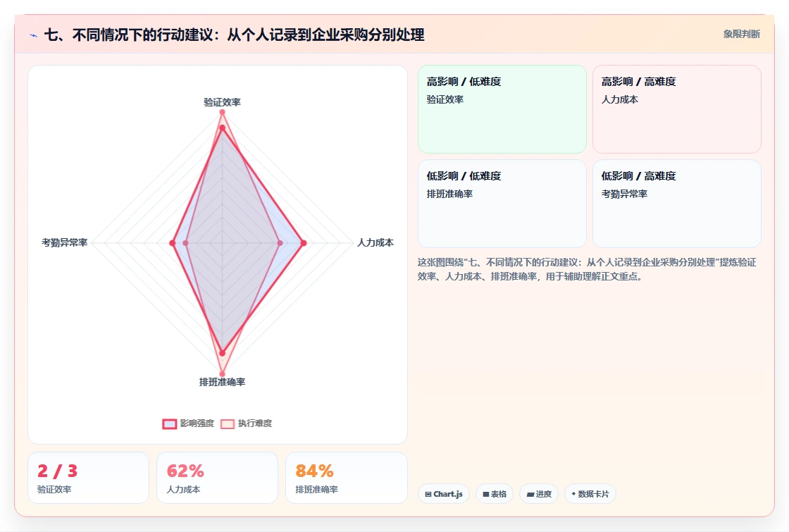Image resolution: width=789 pixels, height=532 pixels.
Task: Click 考勤异常率 text in quadrant card
Action: click(x=624, y=194)
